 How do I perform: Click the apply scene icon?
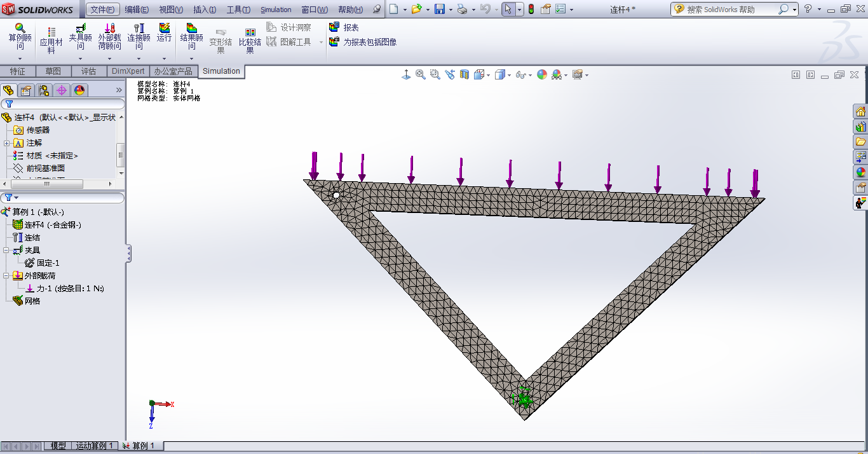(557, 74)
